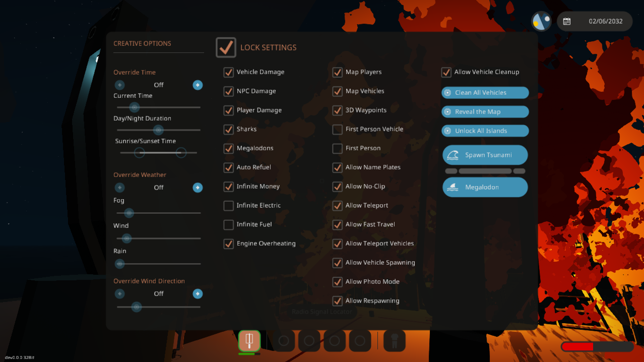Open the character outfit slot

[395, 341]
